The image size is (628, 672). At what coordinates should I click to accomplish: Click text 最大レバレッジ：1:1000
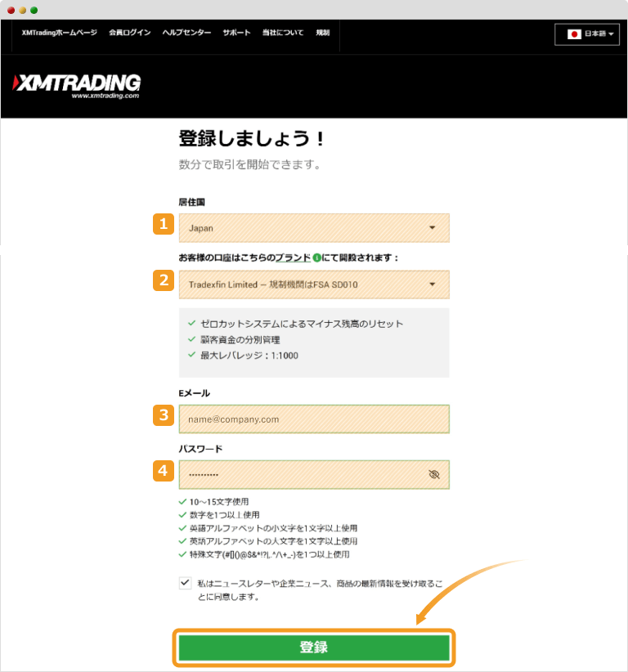249,356
